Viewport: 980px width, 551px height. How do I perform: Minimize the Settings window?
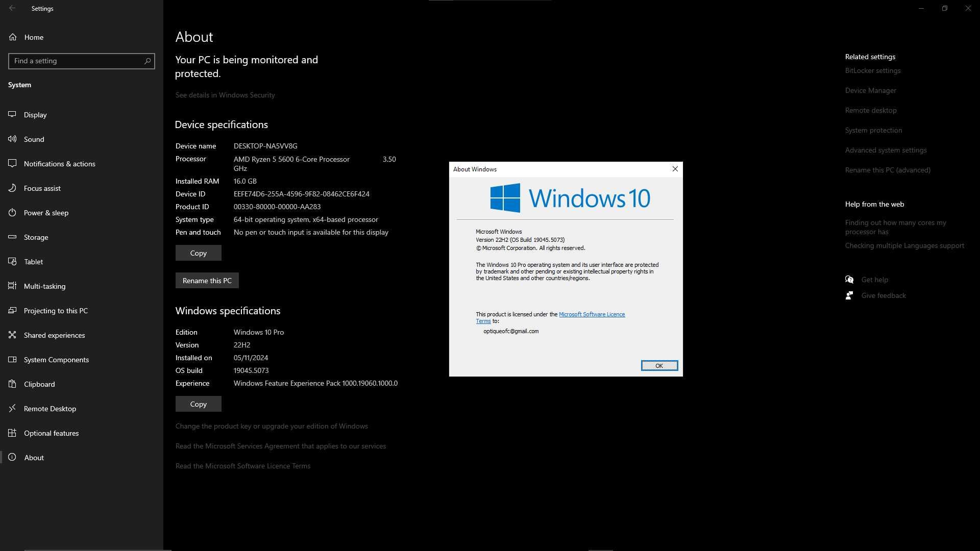pyautogui.click(x=921, y=8)
